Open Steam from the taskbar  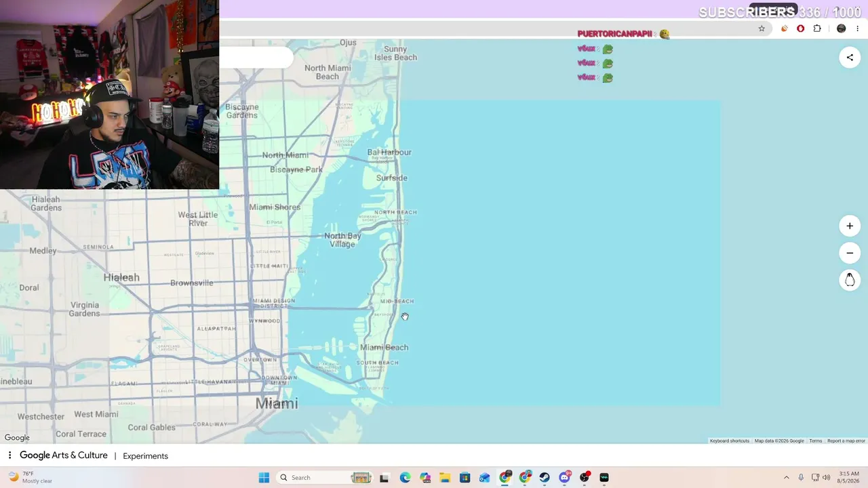(545, 478)
